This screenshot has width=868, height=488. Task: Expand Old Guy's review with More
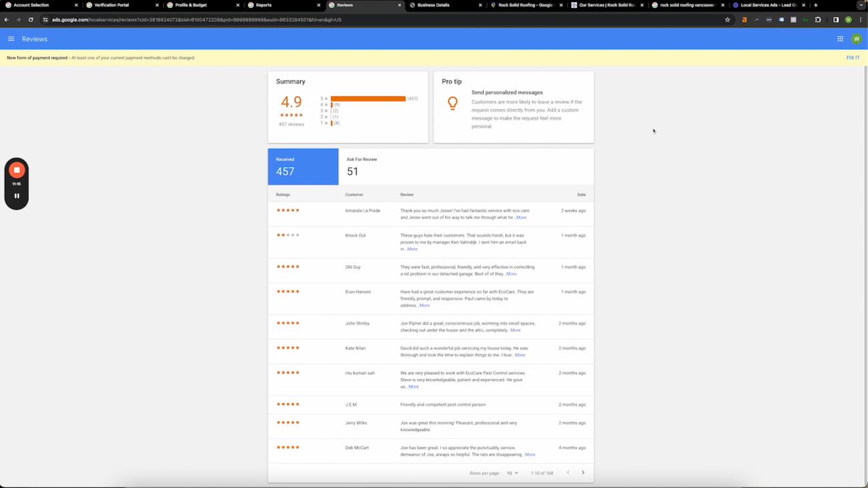511,274
